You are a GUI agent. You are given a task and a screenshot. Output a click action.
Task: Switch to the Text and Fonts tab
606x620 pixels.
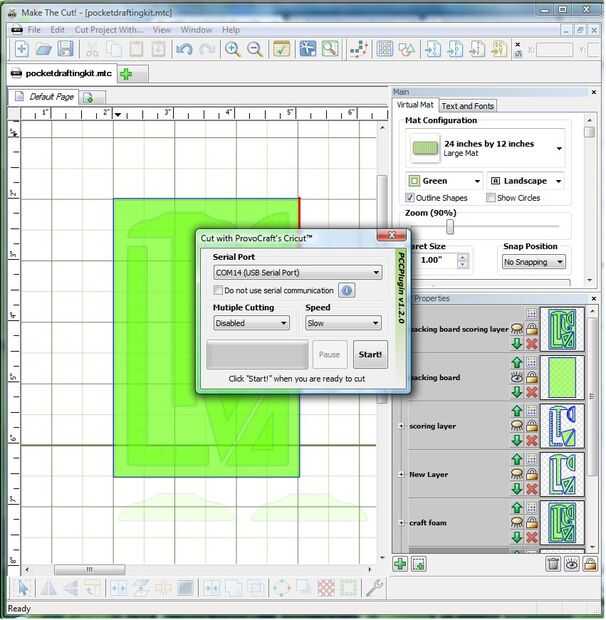coord(467,106)
